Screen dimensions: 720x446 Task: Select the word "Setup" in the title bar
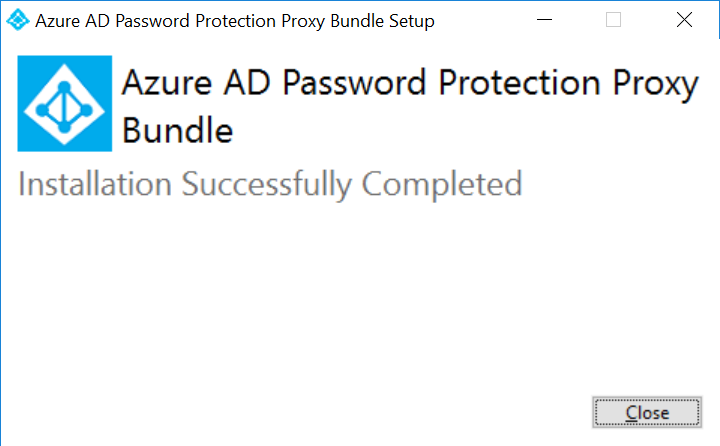(x=412, y=21)
